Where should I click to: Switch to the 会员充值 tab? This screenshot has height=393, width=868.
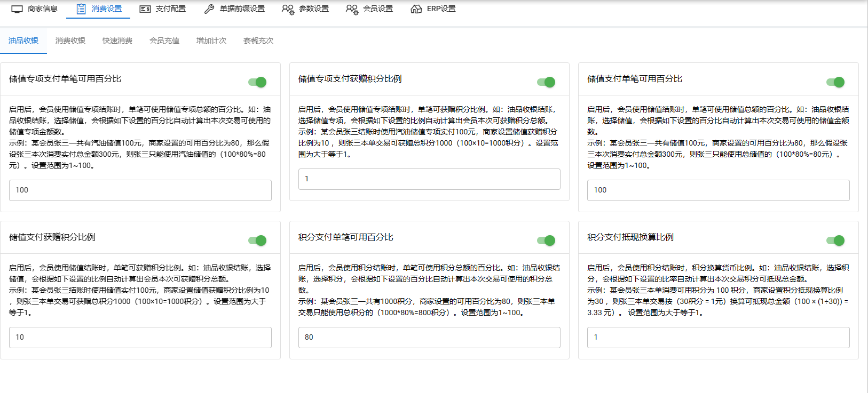(x=164, y=41)
